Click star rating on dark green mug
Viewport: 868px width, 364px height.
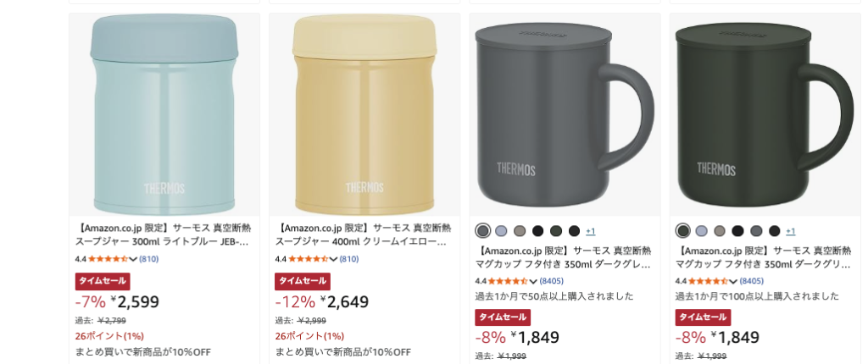[708, 281]
